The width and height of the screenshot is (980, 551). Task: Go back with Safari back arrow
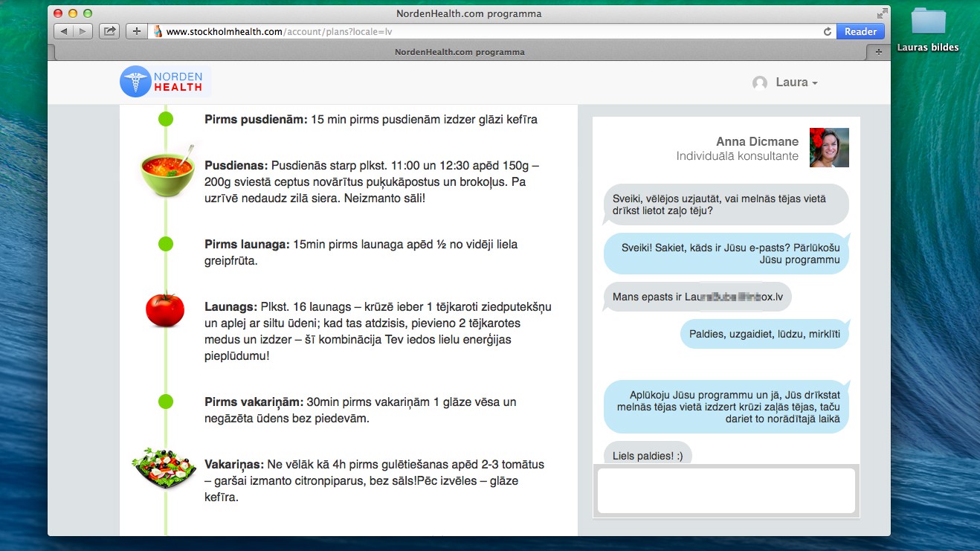point(64,31)
